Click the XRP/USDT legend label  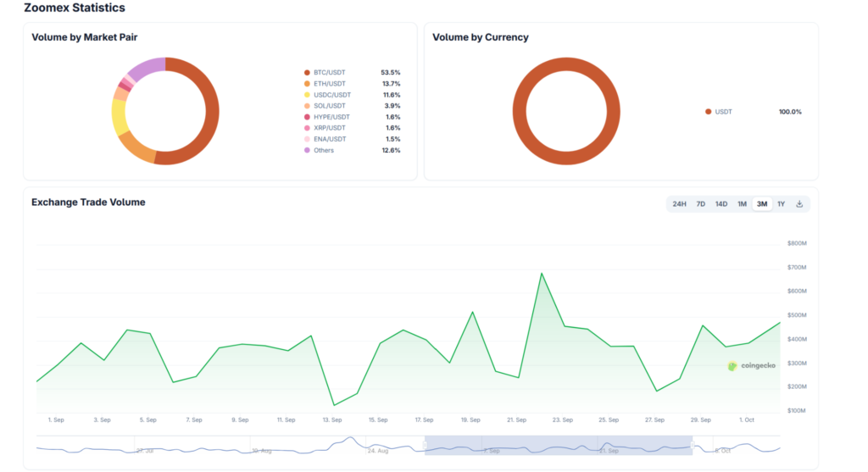[330, 128]
